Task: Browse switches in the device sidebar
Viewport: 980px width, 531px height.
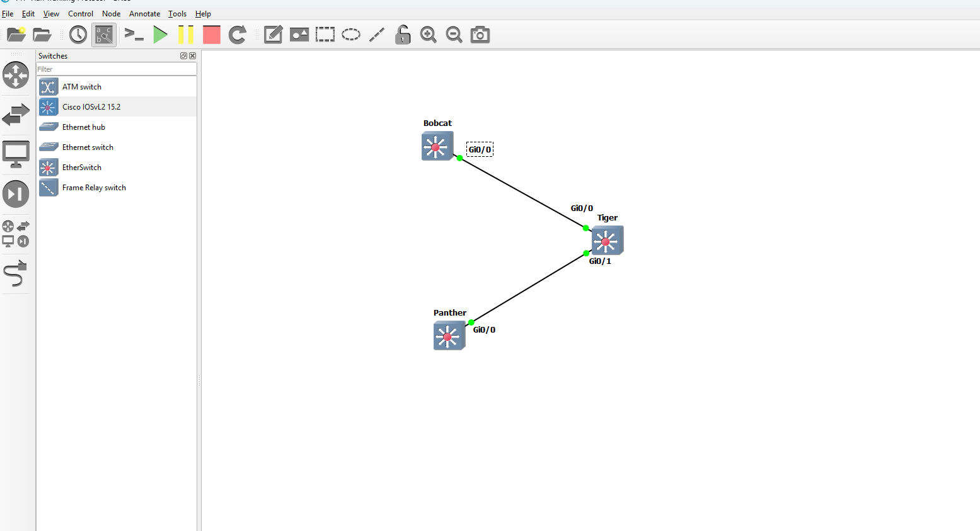Action: 16,115
